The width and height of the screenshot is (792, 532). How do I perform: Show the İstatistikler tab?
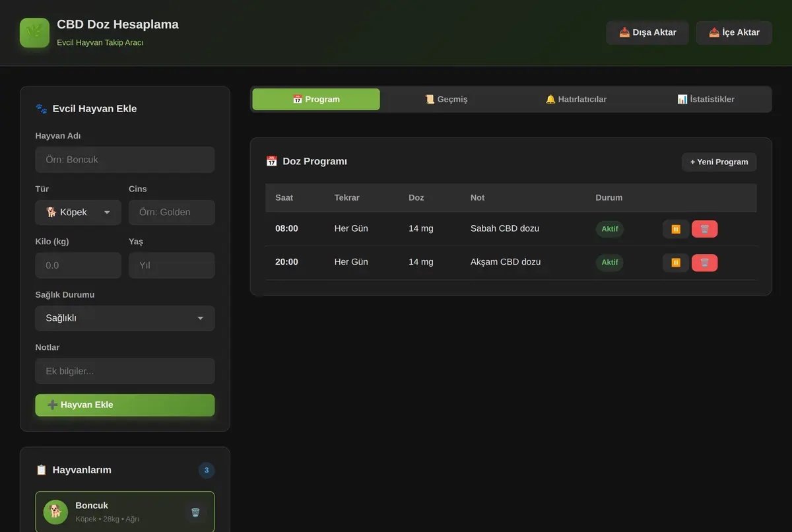(706, 99)
